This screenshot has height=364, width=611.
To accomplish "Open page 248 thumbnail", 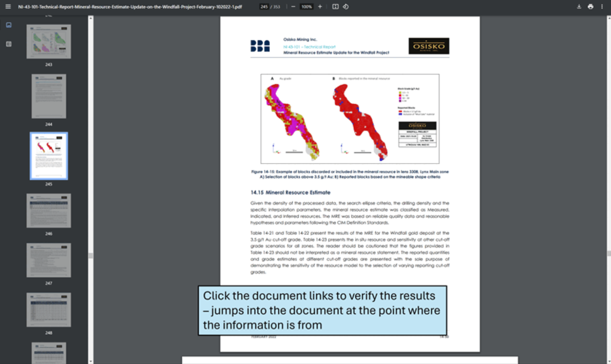I will (x=49, y=310).
